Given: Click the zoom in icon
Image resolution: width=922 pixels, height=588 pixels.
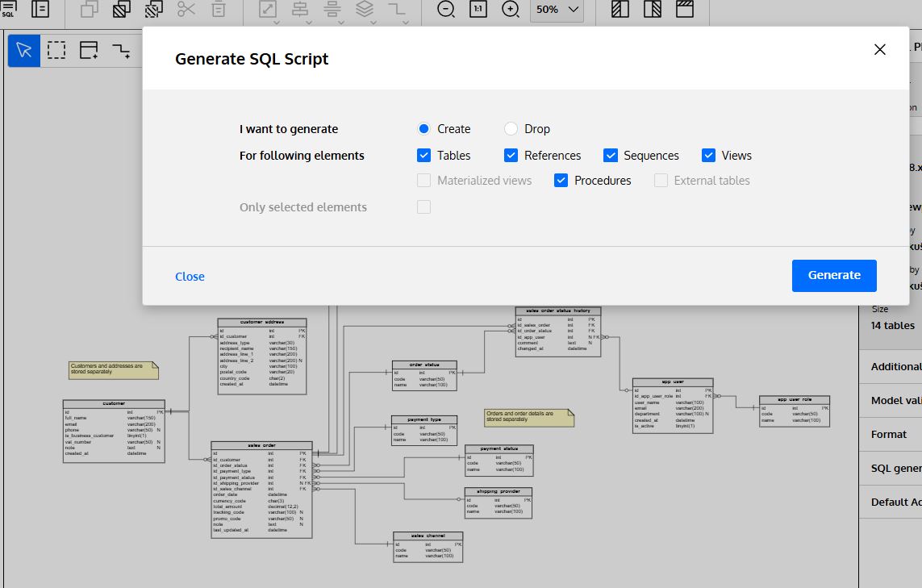Looking at the screenshot, I should click(x=509, y=10).
